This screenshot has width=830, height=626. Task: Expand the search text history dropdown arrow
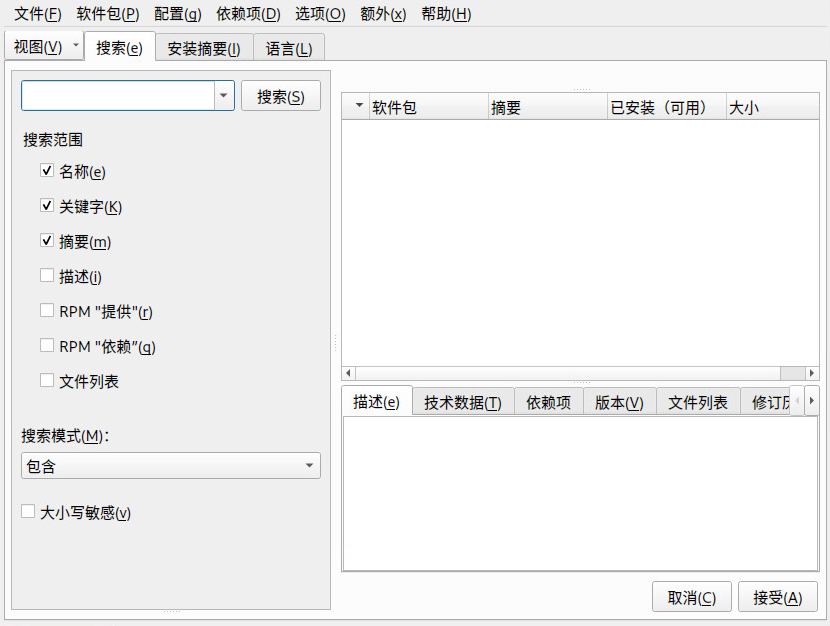(223, 96)
